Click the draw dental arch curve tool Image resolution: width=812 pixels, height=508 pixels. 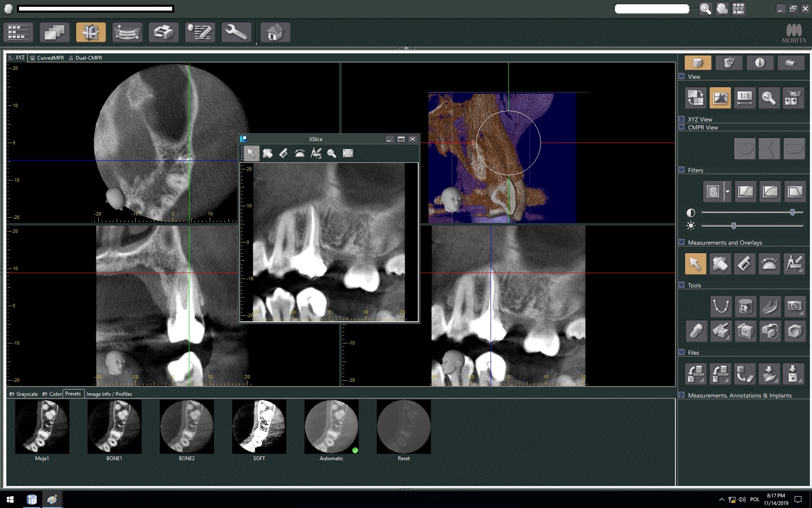tap(721, 306)
